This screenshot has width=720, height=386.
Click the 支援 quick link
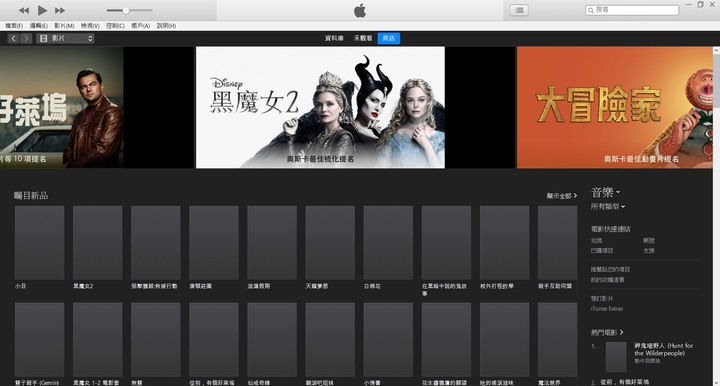click(x=648, y=251)
